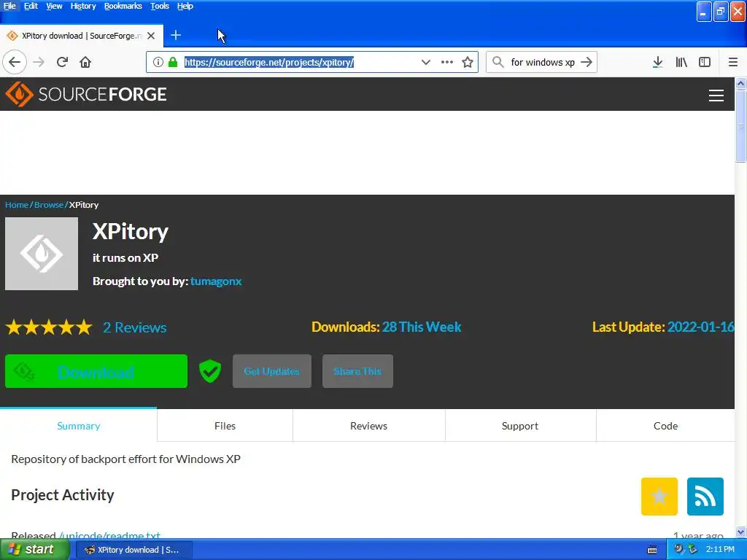Viewport: 747px width, 560px height.
Task: Open the Tools menu
Action: point(160,6)
